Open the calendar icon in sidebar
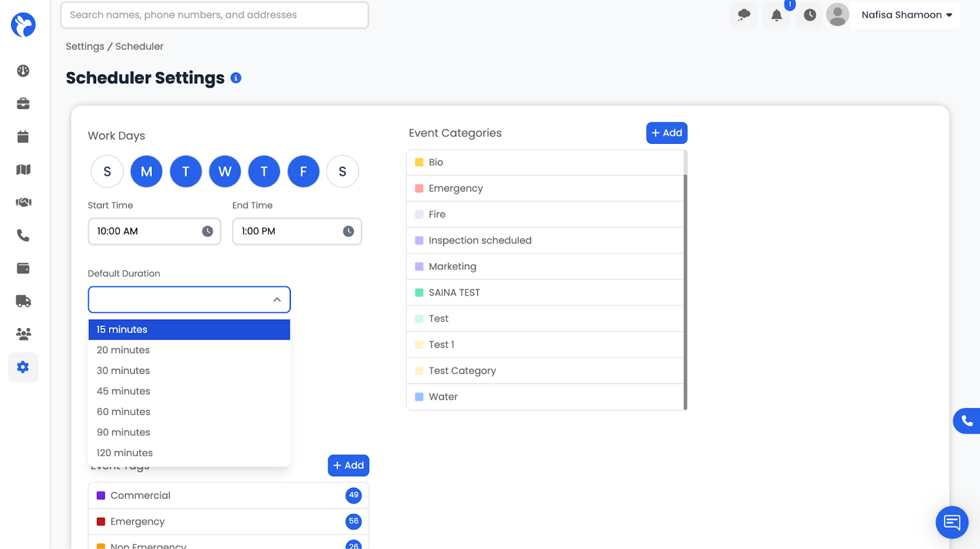The image size is (980, 549). point(23,136)
